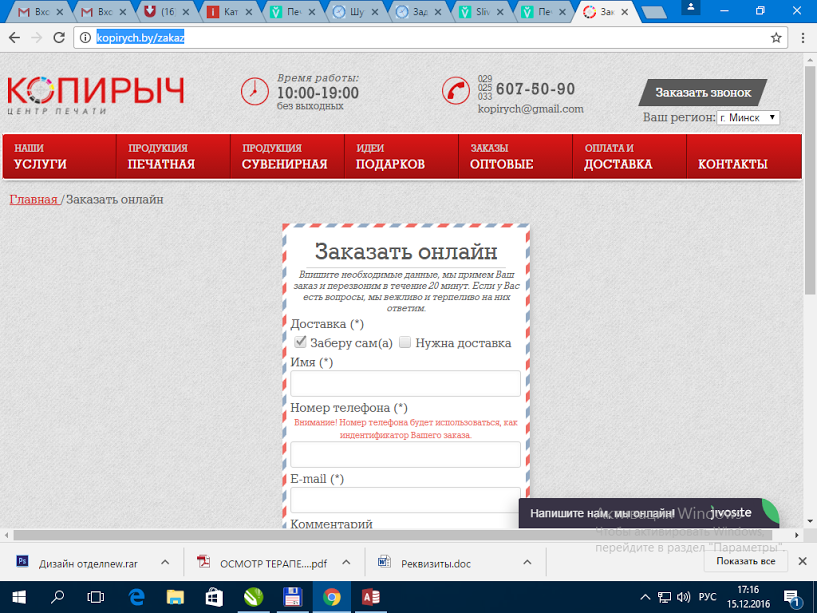
Task: Click the horizontal scrollbar at page bottom
Action: [400, 535]
